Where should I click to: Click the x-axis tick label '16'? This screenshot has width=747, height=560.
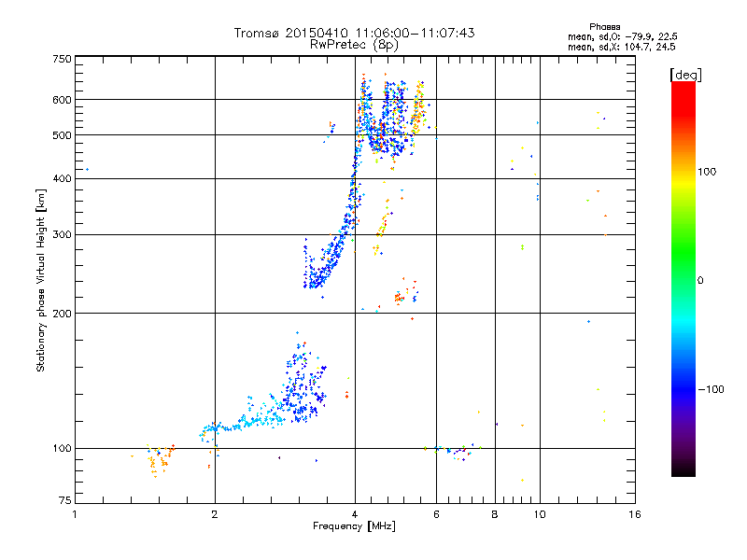click(x=635, y=514)
